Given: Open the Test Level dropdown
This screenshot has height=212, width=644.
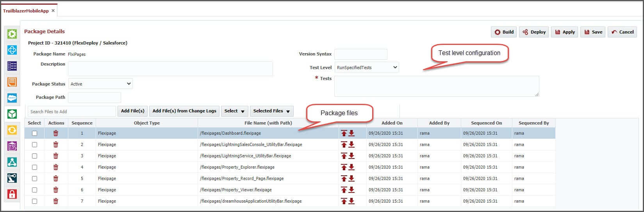Looking at the screenshot, I should coord(366,68).
